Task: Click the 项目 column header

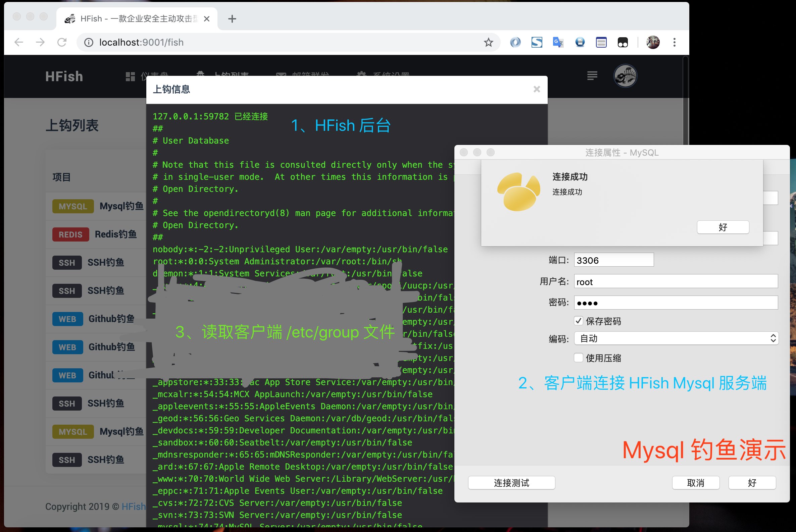Action: (61, 177)
